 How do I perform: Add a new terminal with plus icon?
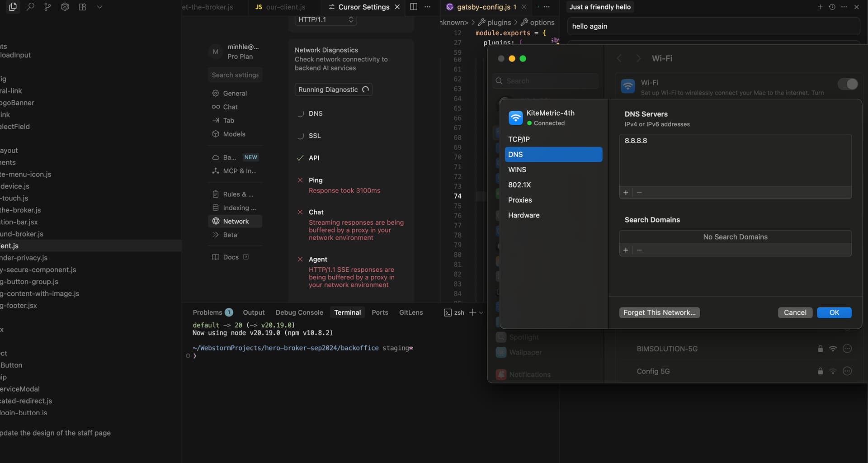(x=472, y=312)
